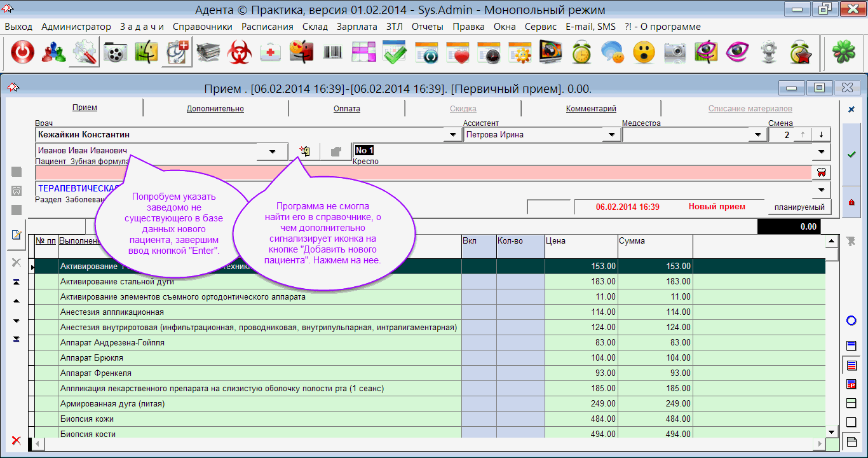Click the red biohazard toolbar icon
Screen dimensions: 868x458
point(240,53)
